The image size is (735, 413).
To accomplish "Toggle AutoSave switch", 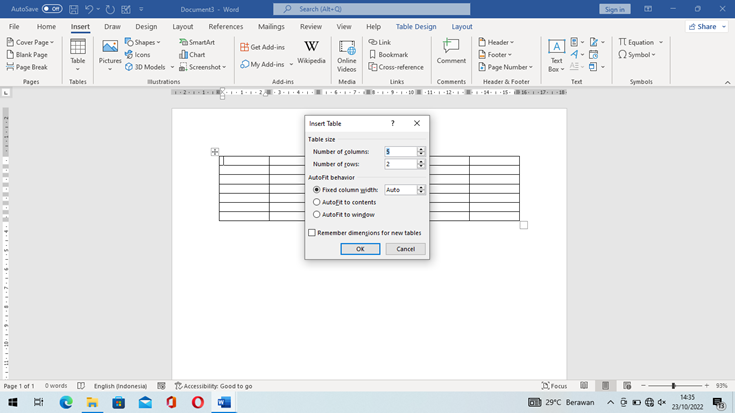I will click(52, 9).
